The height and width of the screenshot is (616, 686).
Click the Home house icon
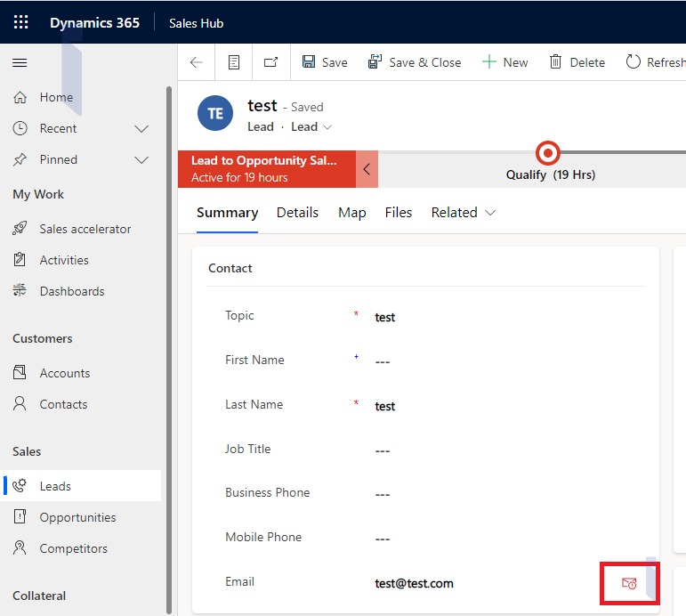(x=20, y=97)
